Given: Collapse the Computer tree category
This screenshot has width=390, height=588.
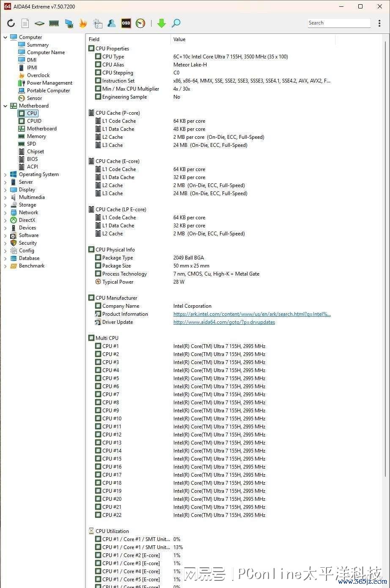Looking at the screenshot, I should pyautogui.click(x=5, y=37).
